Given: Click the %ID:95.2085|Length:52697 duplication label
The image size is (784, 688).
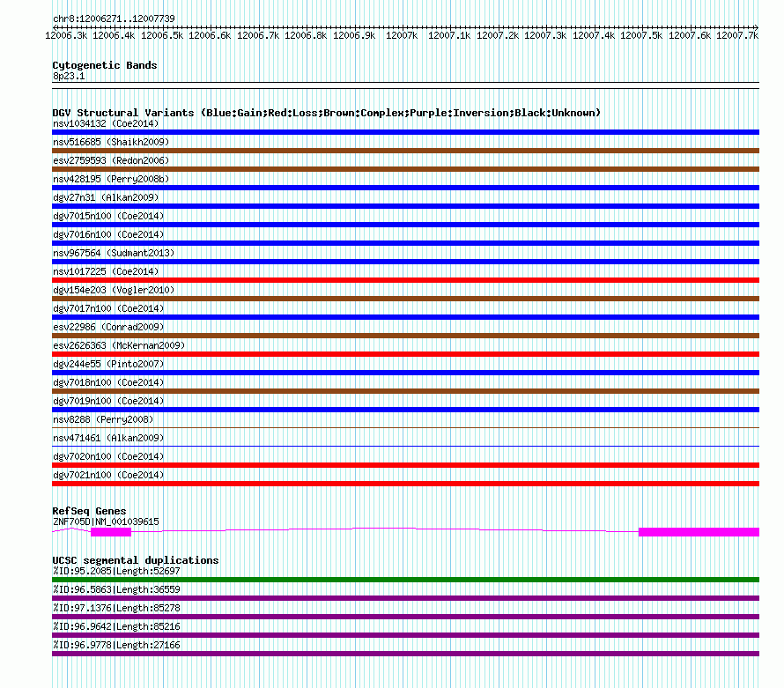Looking at the screenshot, I should click(116, 572).
